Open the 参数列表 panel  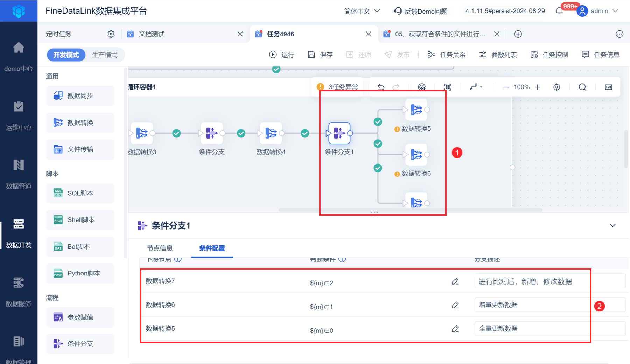click(498, 55)
